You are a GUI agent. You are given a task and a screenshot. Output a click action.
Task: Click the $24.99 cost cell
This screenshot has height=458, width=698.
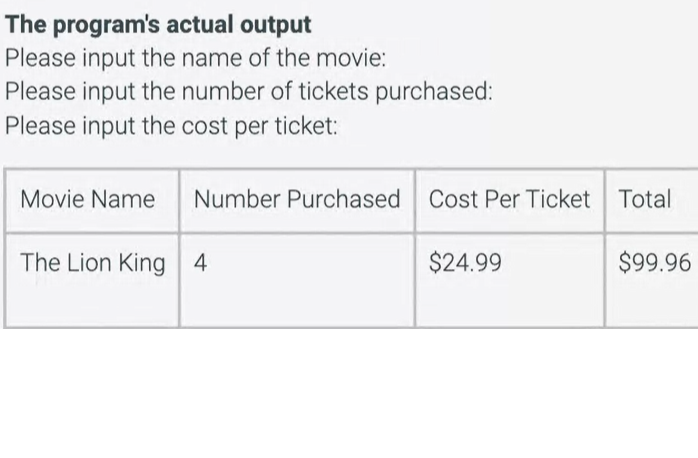pyautogui.click(x=509, y=280)
